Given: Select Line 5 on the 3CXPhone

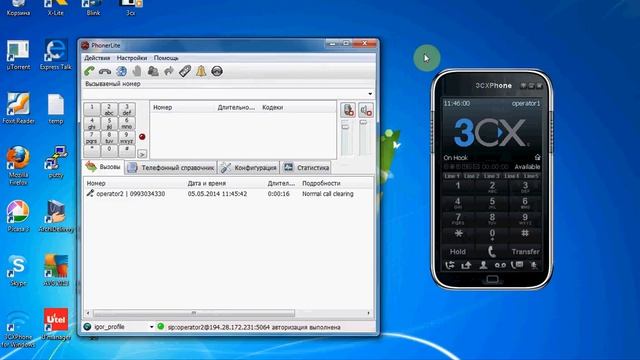Looking at the screenshot, I should [x=531, y=176].
